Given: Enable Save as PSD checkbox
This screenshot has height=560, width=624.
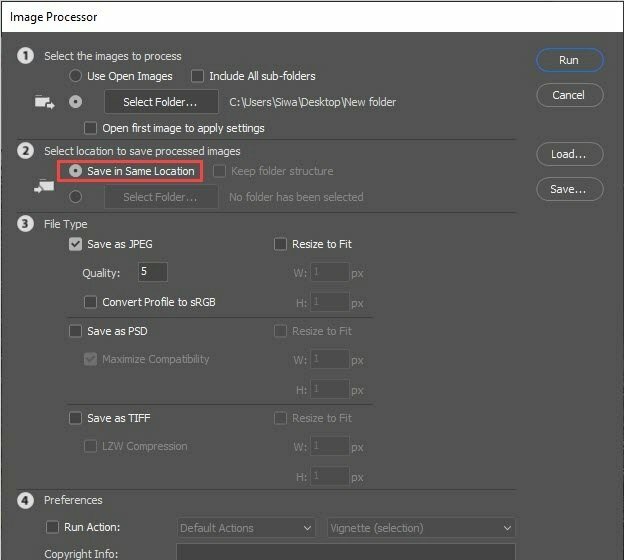Looking at the screenshot, I should [x=75, y=331].
